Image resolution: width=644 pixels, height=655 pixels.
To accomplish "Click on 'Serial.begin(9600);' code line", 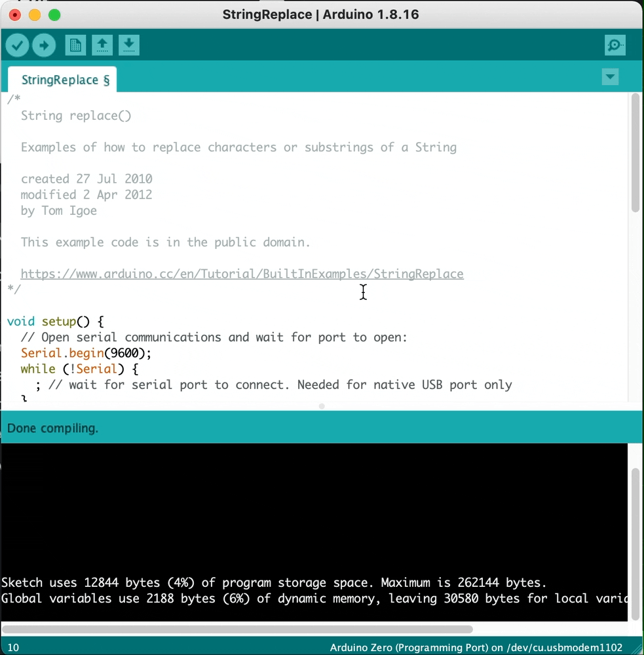I will 86,354.
